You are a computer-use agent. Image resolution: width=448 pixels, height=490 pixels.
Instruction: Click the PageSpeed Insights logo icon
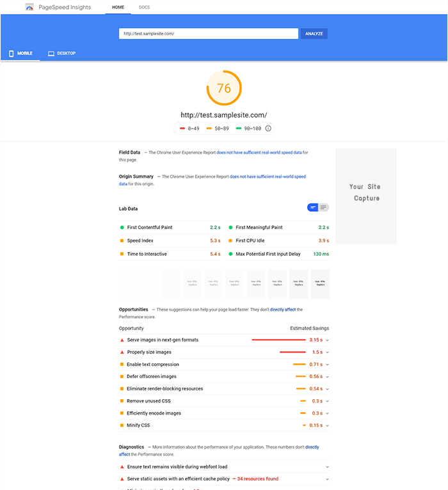[30, 8]
